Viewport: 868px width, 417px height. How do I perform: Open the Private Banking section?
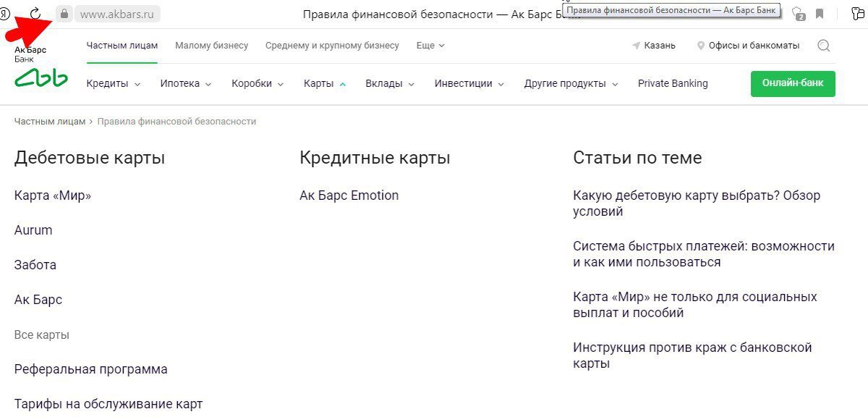[x=672, y=83]
